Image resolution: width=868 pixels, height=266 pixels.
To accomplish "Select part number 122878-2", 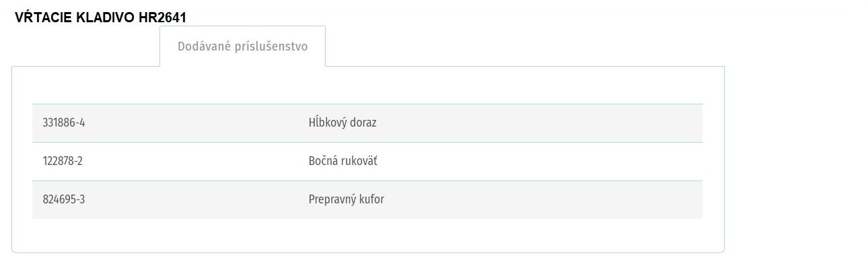I will pyautogui.click(x=63, y=162).
